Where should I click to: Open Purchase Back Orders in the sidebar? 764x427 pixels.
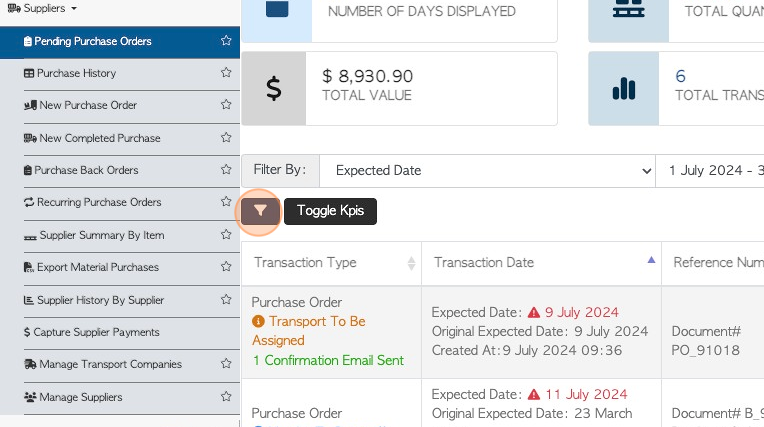[x=81, y=170]
